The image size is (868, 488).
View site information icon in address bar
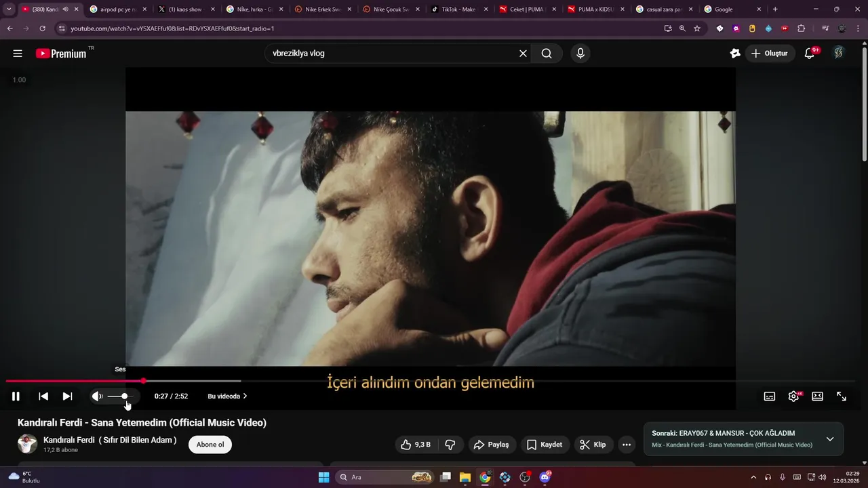pos(62,28)
